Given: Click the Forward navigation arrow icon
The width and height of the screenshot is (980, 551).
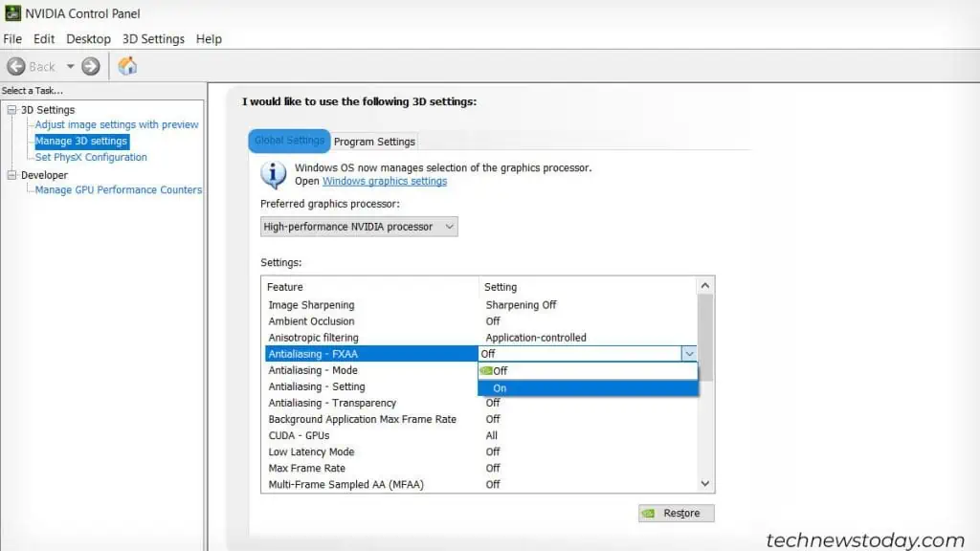Looking at the screenshot, I should pyautogui.click(x=90, y=66).
